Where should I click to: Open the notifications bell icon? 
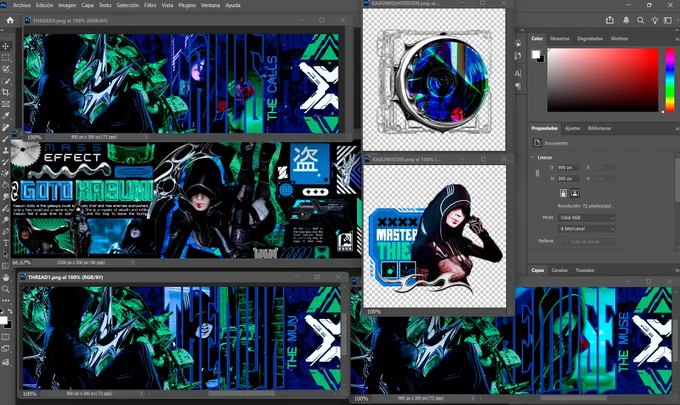[626, 20]
